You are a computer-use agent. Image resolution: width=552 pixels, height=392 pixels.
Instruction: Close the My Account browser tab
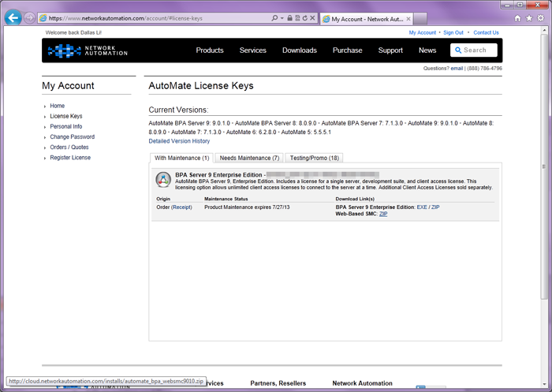[408, 19]
